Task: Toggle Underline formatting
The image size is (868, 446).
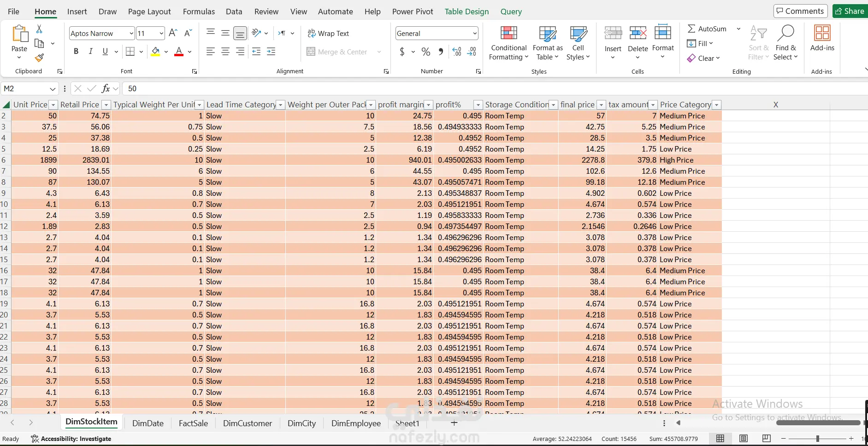Action: pos(105,52)
